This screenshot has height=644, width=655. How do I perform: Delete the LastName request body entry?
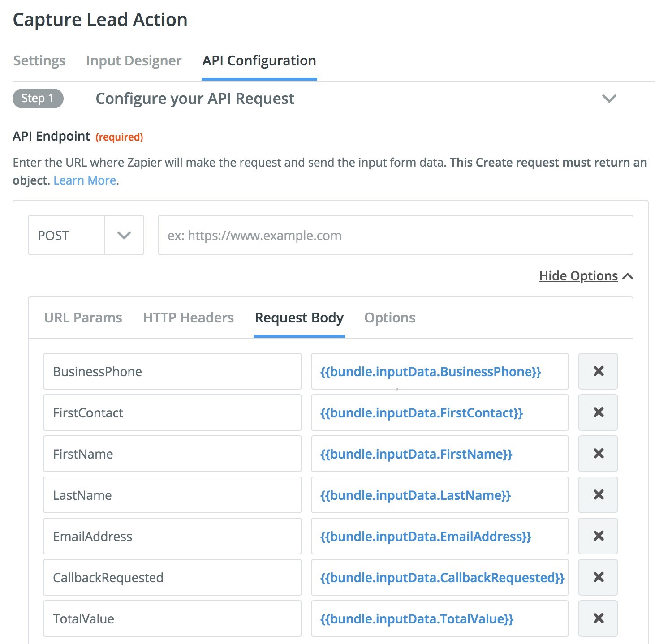pos(598,495)
